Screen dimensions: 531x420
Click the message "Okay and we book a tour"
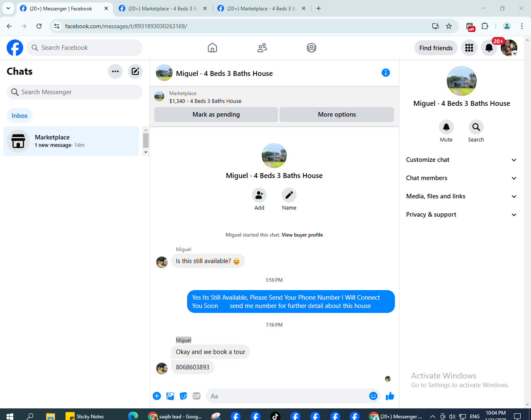[x=211, y=352]
